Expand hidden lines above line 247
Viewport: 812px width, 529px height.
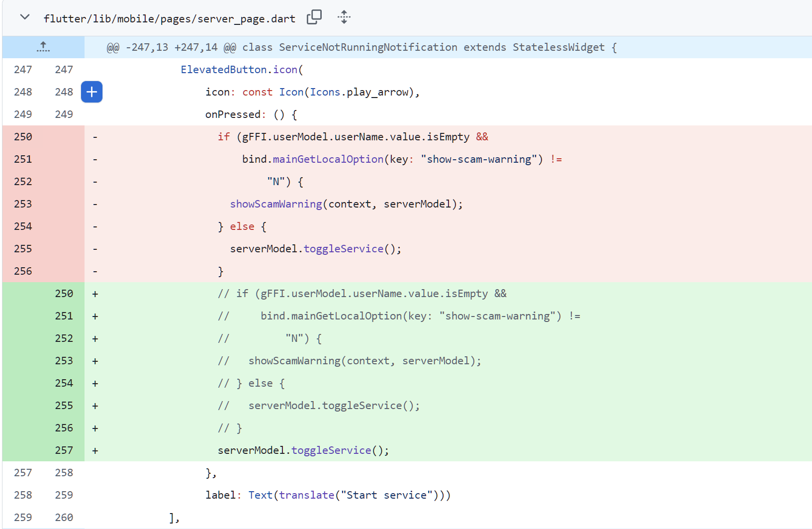tap(43, 47)
